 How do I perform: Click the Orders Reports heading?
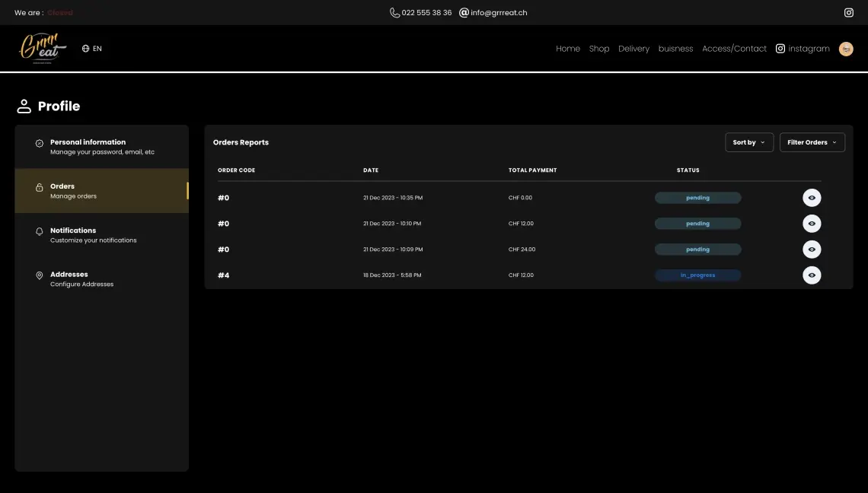[241, 142]
